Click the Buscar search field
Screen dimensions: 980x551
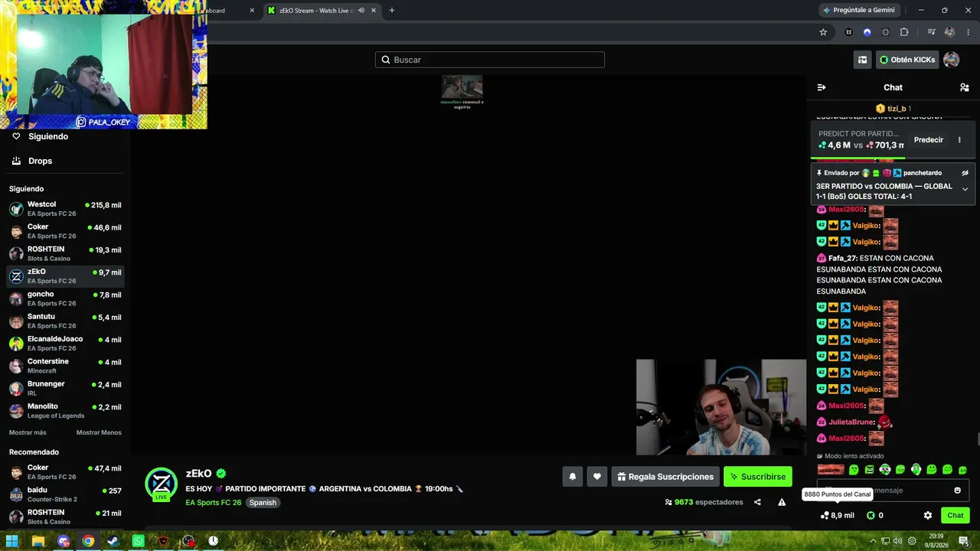click(x=490, y=60)
